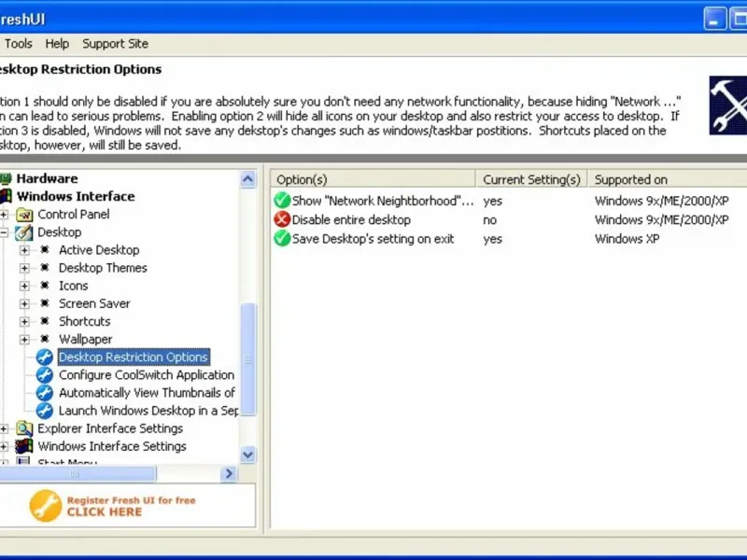This screenshot has width=747, height=560.
Task: Expand the Screen Saver node
Action: pos(24,304)
